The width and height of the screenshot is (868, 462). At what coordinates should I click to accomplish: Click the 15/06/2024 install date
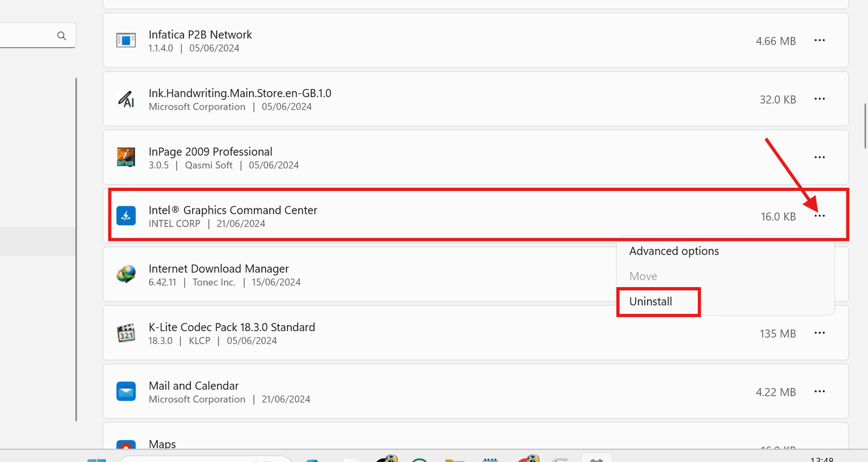[276, 282]
